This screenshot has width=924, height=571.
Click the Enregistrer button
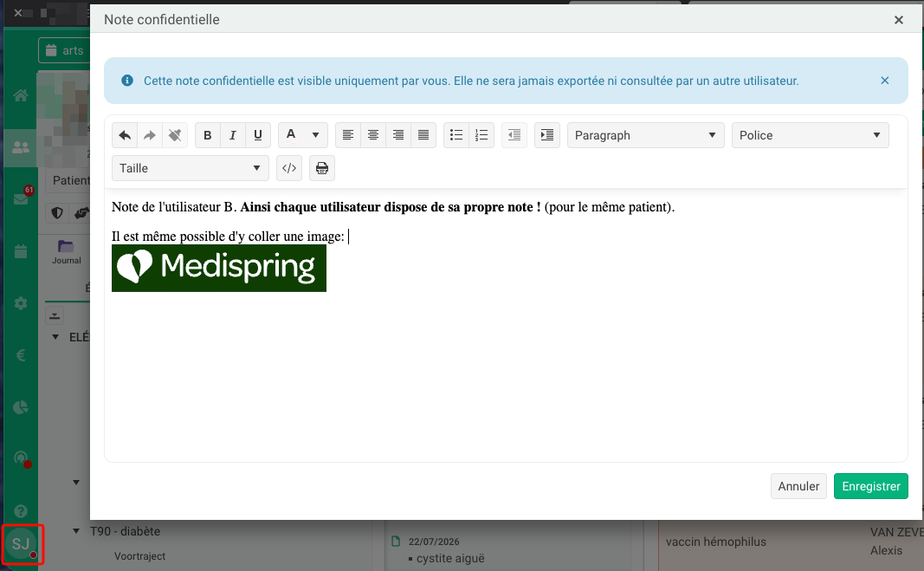(871, 486)
